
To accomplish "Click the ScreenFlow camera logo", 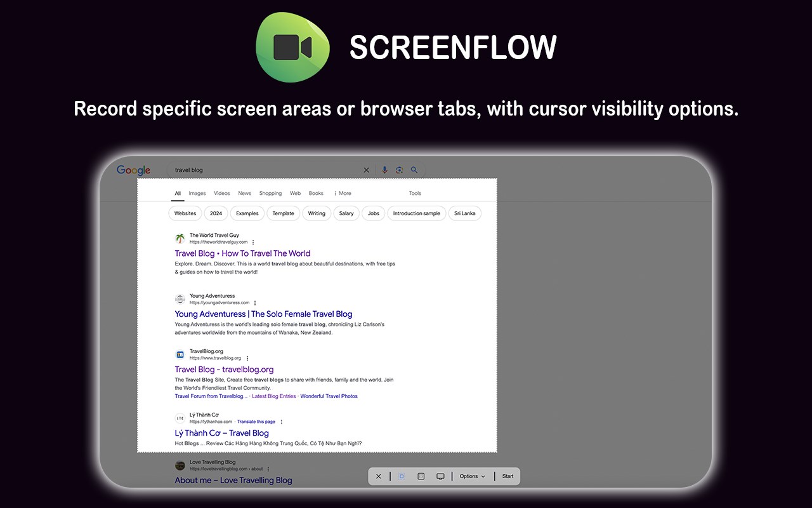I will (292, 47).
